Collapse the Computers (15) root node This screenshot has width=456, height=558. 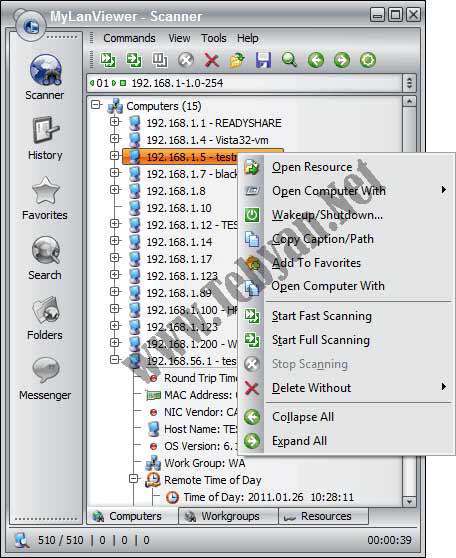96,105
